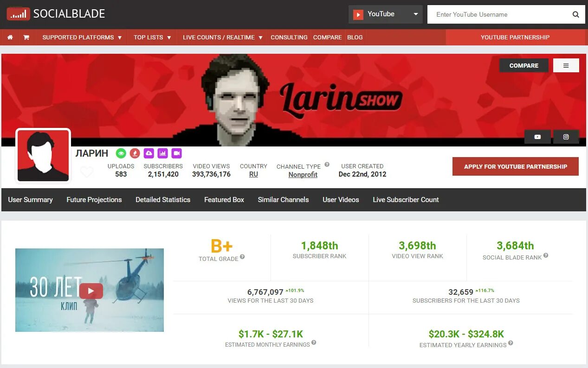
Task: Open the shopping cart icon
Action: [x=26, y=38]
